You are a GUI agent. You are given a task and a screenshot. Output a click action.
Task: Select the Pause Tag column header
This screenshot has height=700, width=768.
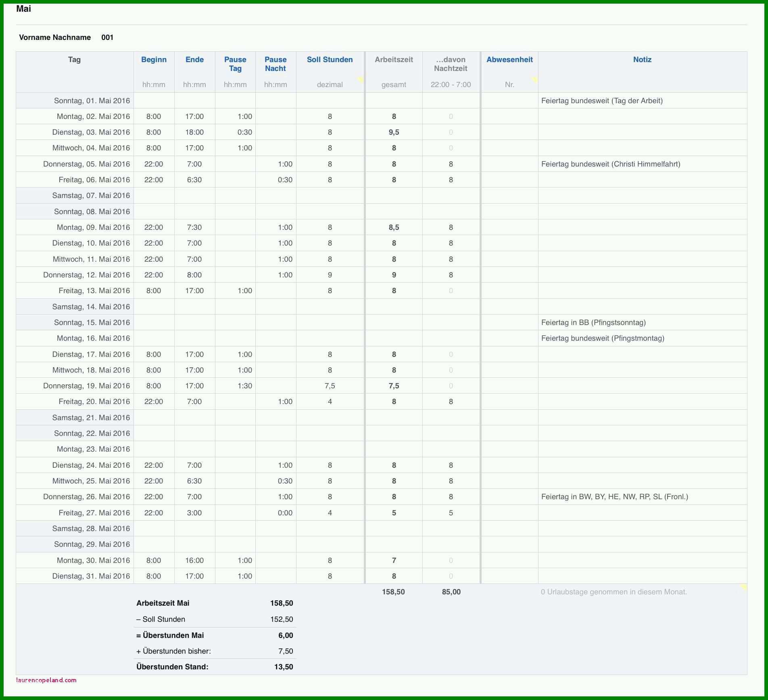235,64
